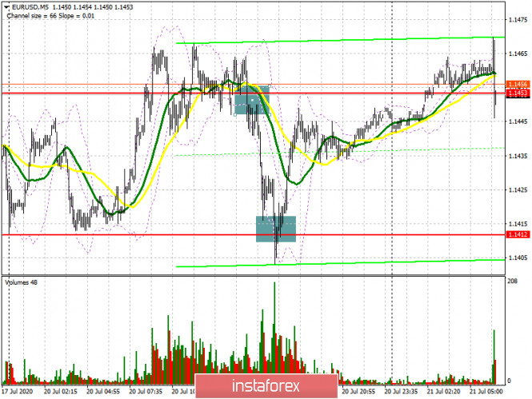This screenshot has height=399, width=532.
Task: Select the teal rectangle near 1.1453 level
Action: 252,100
